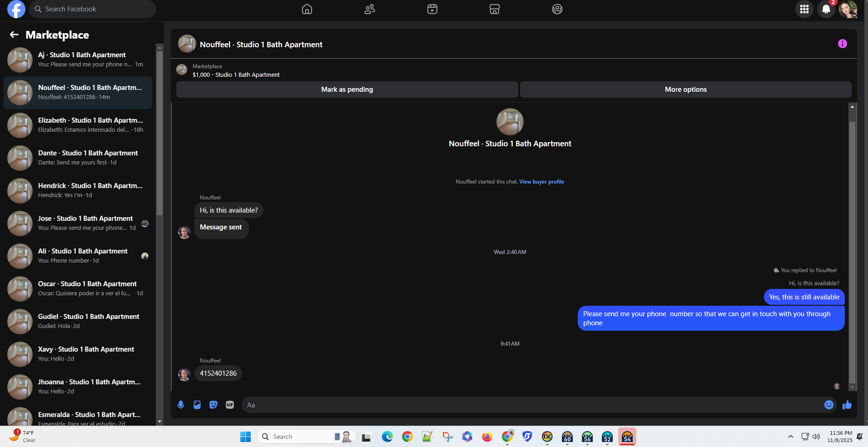The image size is (868, 447).
Task: Open the Home feed icon
Action: tap(307, 9)
